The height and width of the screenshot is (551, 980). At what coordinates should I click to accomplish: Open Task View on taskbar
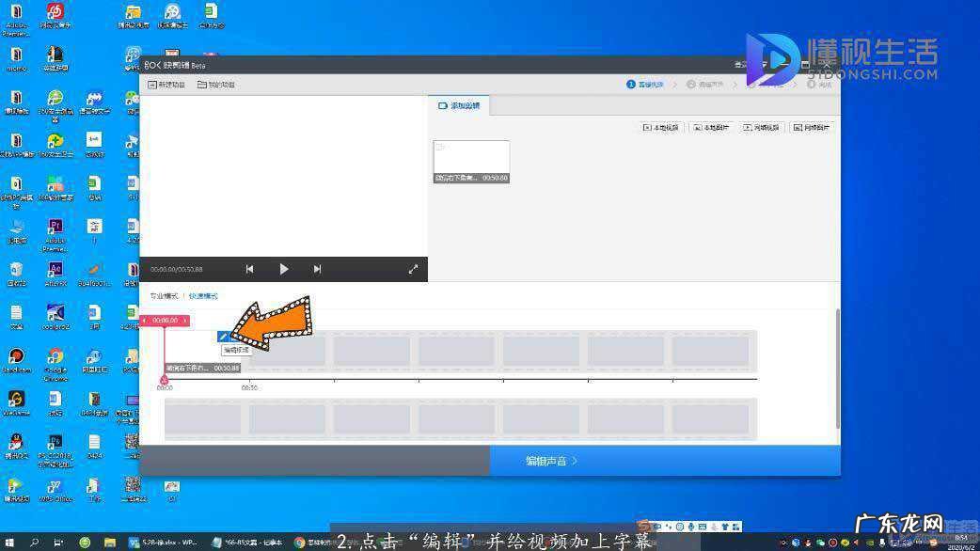pyautogui.click(x=58, y=543)
